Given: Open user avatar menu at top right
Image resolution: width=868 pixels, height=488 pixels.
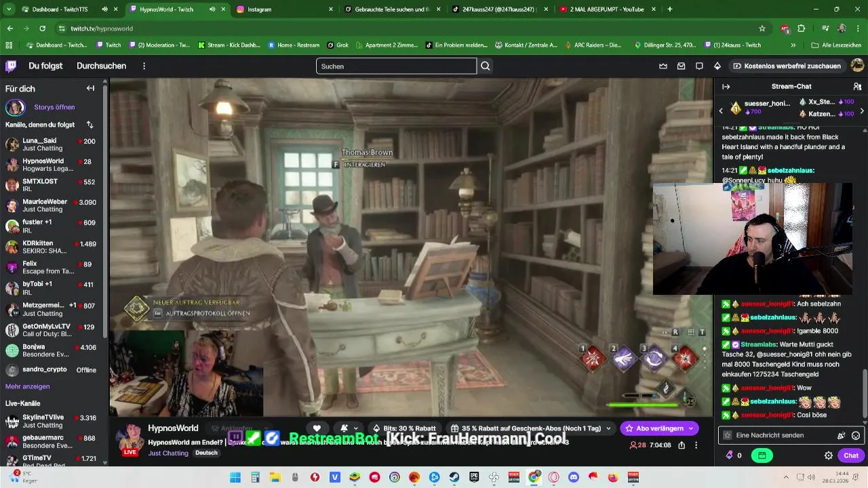Looking at the screenshot, I should pyautogui.click(x=857, y=66).
